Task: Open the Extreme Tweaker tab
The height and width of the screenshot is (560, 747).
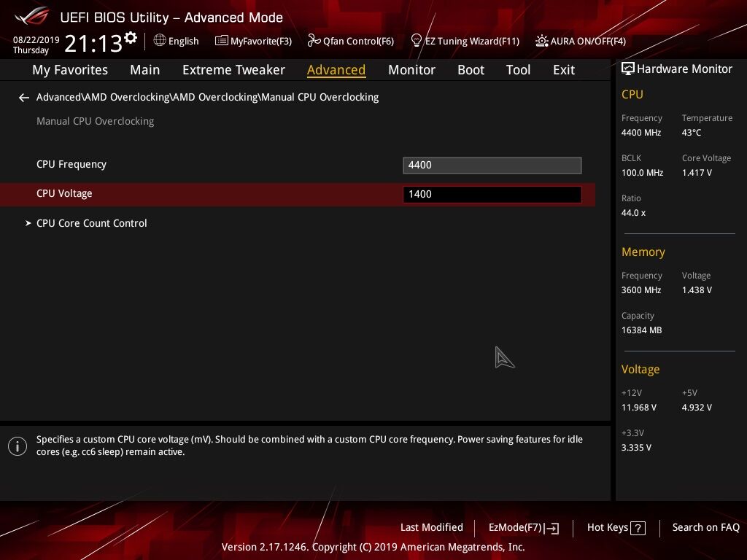Action: [x=233, y=70]
